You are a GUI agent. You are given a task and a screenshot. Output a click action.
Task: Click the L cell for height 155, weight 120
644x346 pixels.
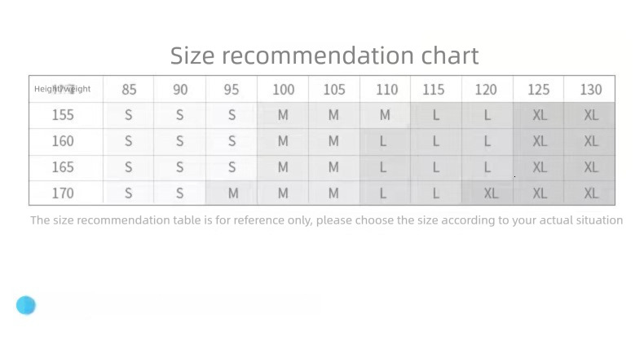click(x=487, y=115)
